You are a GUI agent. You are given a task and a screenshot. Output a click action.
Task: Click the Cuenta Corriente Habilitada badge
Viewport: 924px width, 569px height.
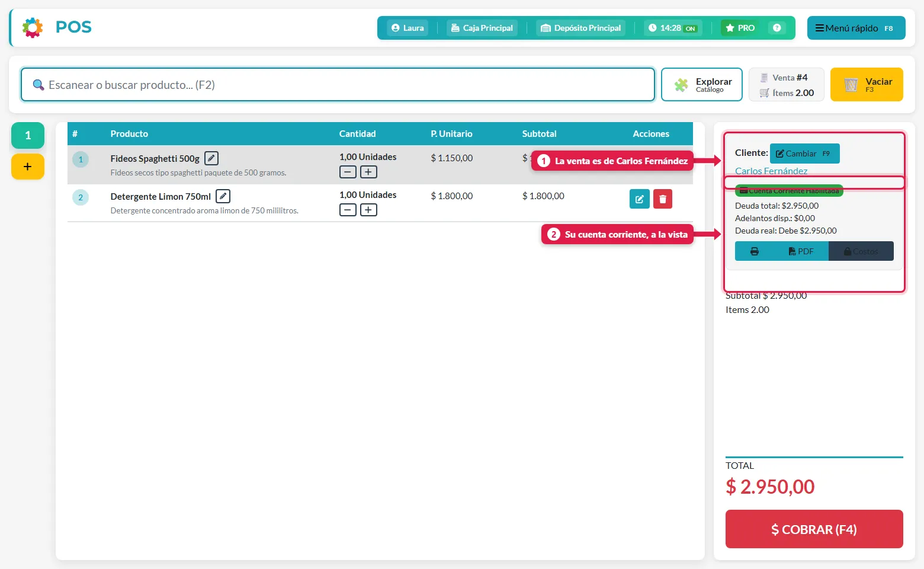tap(789, 191)
